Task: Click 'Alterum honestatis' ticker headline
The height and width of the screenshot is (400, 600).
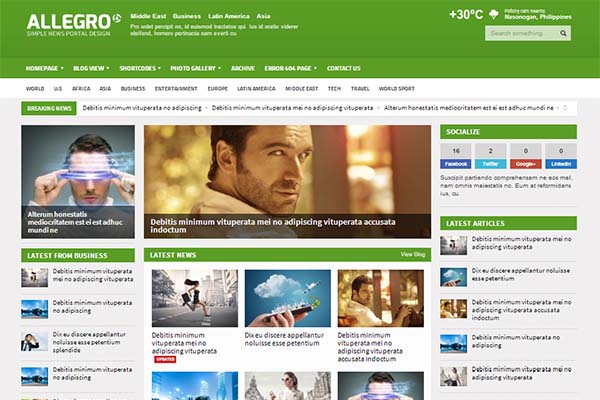Action: (468, 108)
